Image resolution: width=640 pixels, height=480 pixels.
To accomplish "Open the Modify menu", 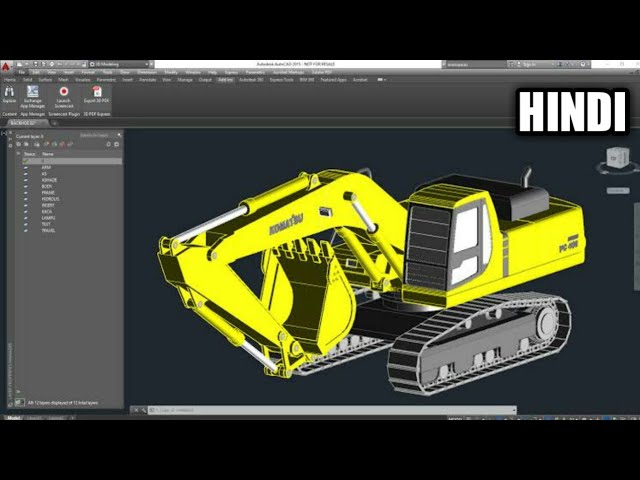I will (x=171, y=72).
